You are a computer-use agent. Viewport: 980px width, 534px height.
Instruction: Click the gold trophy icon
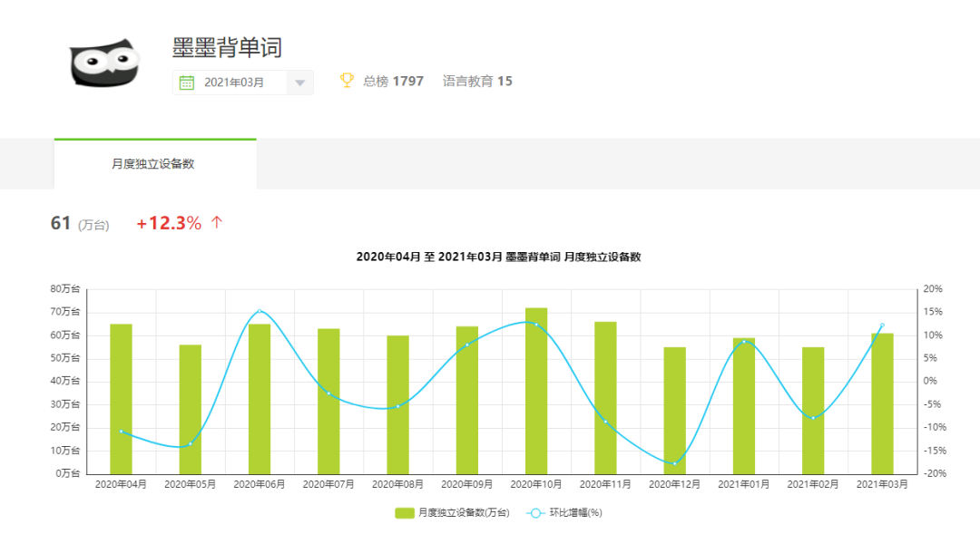(347, 80)
